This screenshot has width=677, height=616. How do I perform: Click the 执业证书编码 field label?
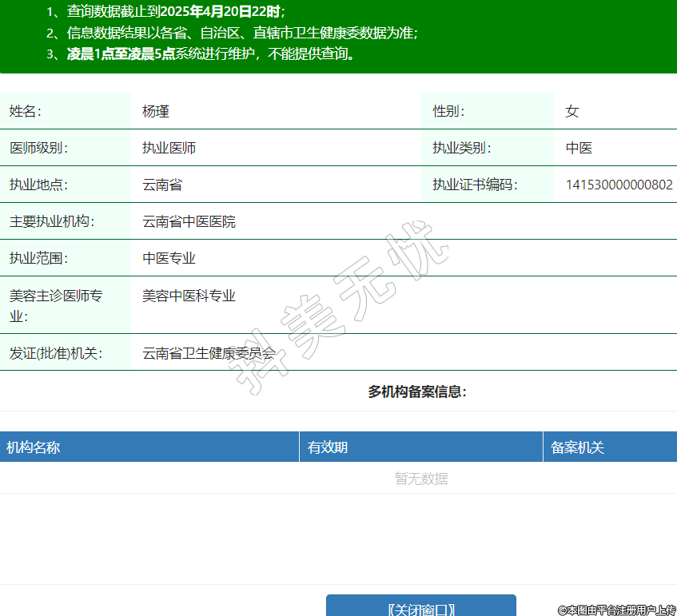tap(475, 185)
